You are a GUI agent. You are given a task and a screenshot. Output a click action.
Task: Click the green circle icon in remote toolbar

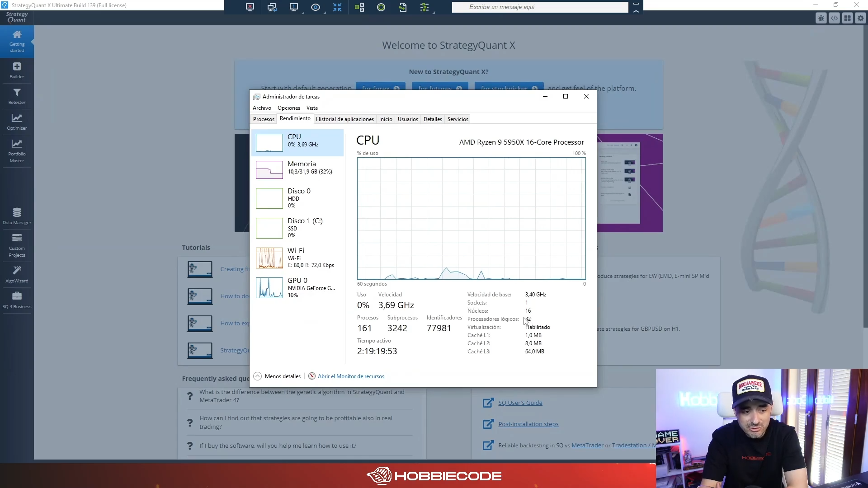pyautogui.click(x=381, y=7)
